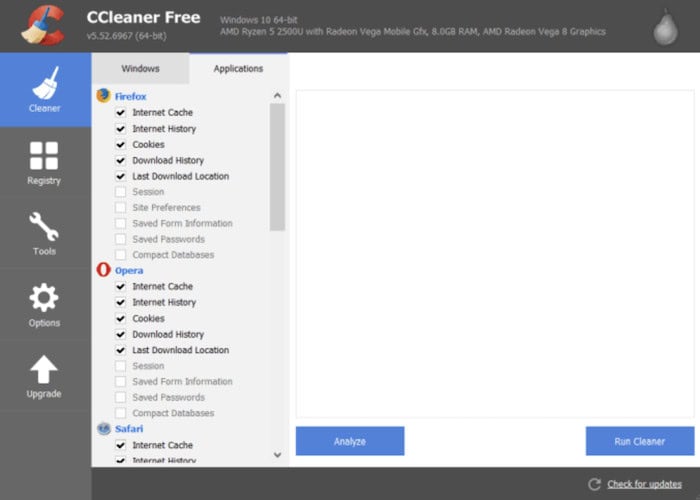Click the CCleaner logo icon
Image resolution: width=700 pixels, height=500 pixels.
coord(43,25)
